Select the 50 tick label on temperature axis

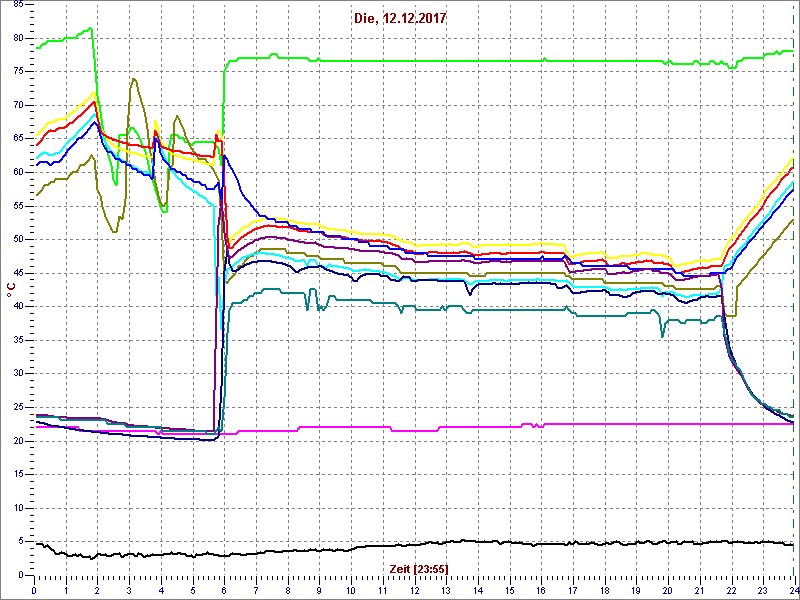tap(17, 239)
